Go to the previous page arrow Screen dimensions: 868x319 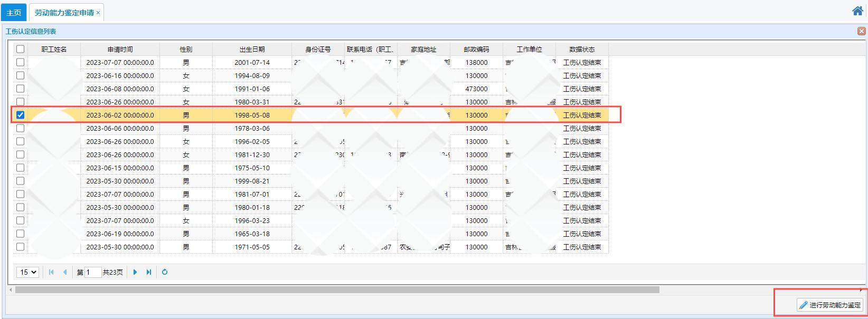[65, 272]
